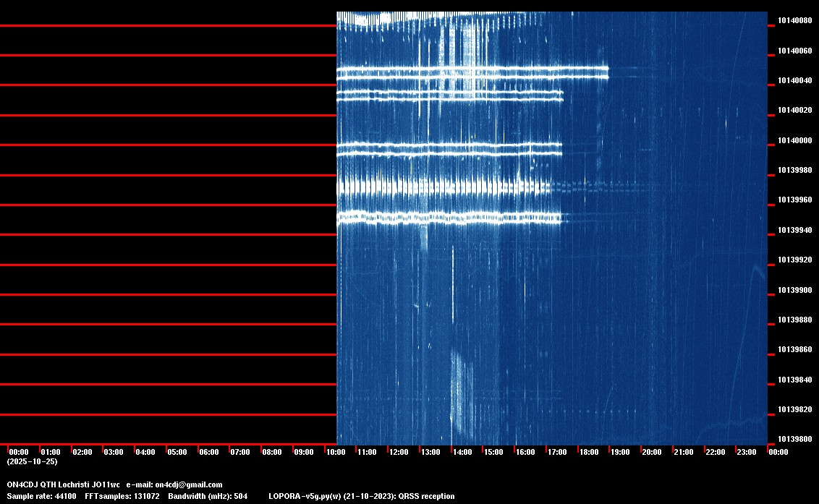Click the 09:00 time label
Image resolution: width=819 pixels, height=504 pixels.
[x=303, y=452]
